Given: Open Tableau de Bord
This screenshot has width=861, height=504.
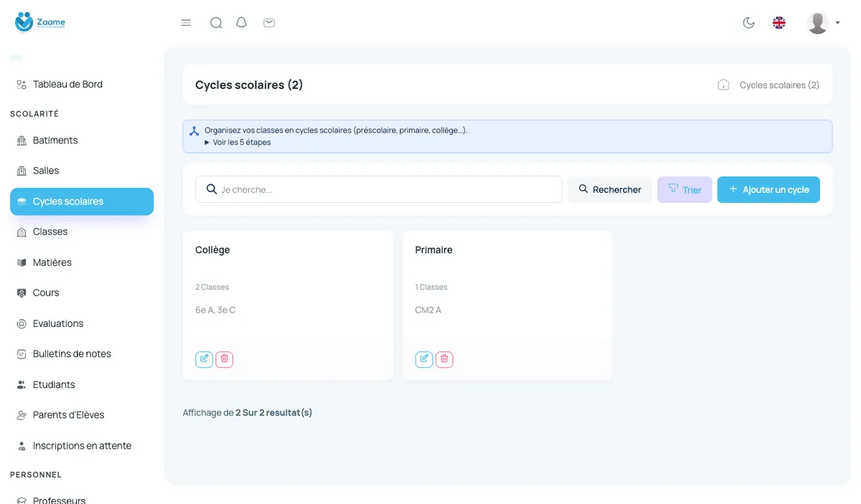Looking at the screenshot, I should (82, 84).
